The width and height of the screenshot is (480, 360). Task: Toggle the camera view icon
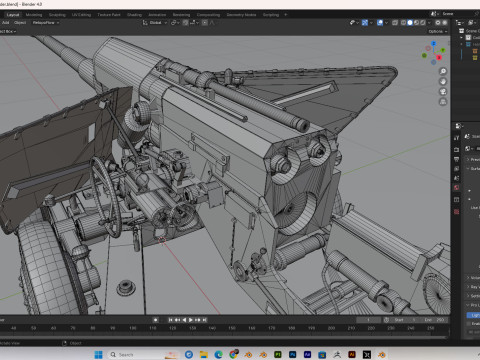click(x=443, y=92)
